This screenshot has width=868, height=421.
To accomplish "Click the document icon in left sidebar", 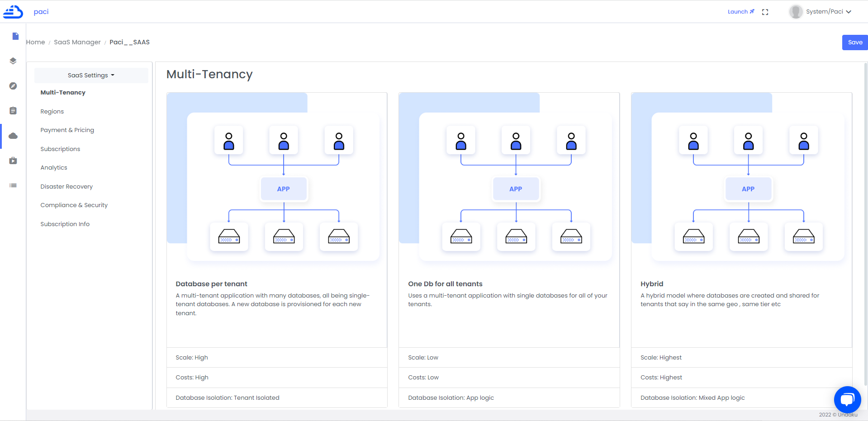I will point(15,36).
